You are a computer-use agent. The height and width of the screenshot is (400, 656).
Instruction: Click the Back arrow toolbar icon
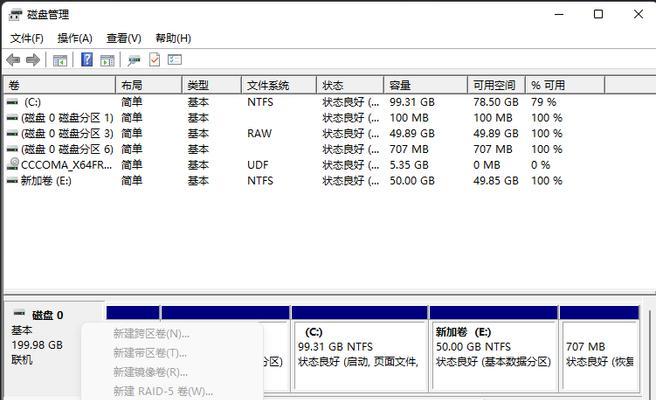tap(13, 60)
